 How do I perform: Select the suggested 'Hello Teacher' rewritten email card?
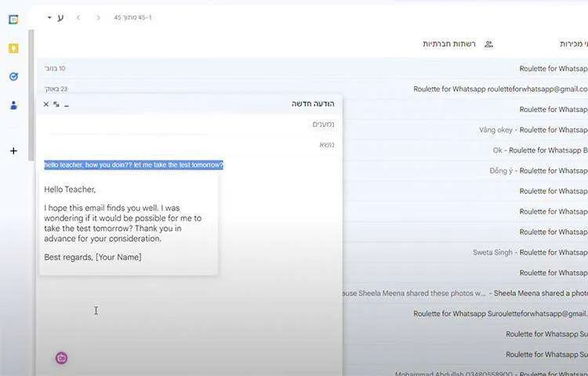point(129,223)
